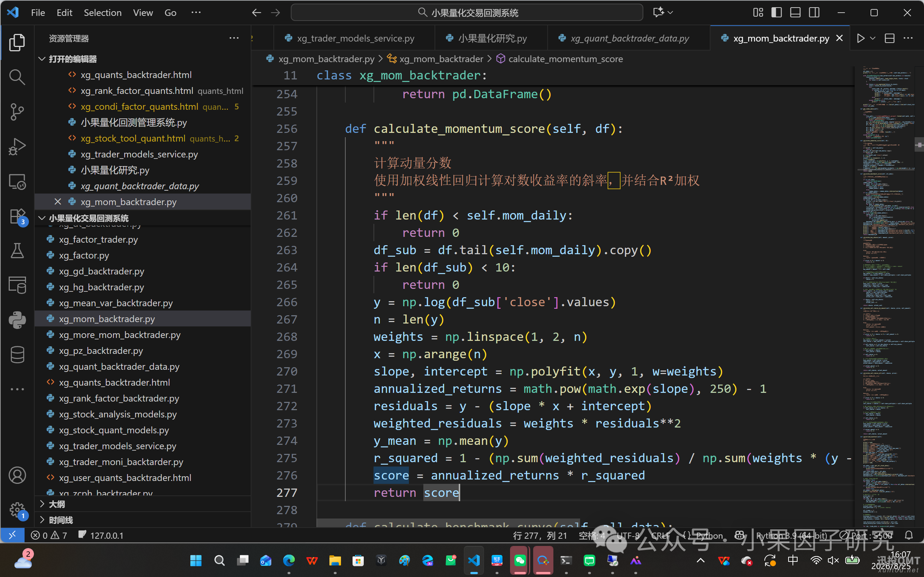Open the Search view in activity bar
Image resolution: width=924 pixels, height=577 pixels.
pos(17,77)
